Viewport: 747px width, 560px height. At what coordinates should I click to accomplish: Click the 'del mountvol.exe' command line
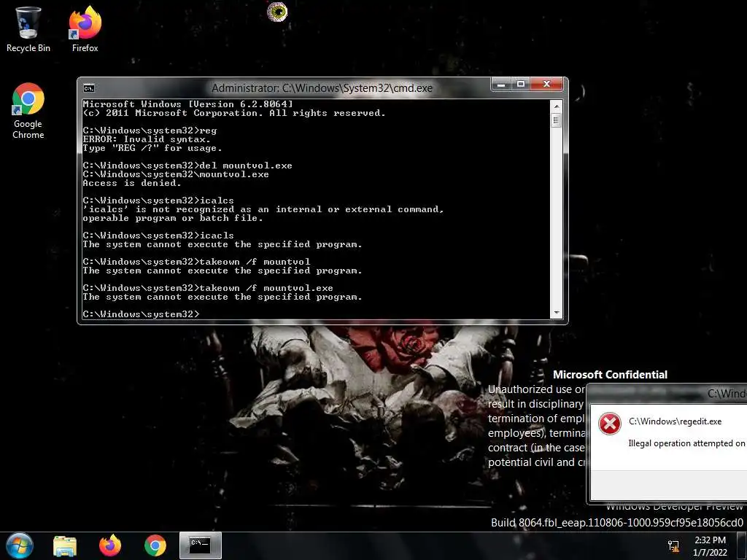pyautogui.click(x=187, y=166)
